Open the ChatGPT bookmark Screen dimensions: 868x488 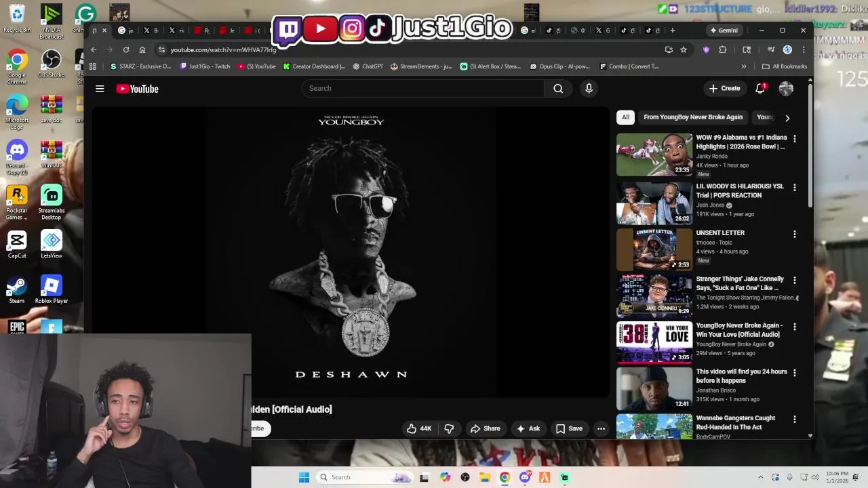[368, 66]
